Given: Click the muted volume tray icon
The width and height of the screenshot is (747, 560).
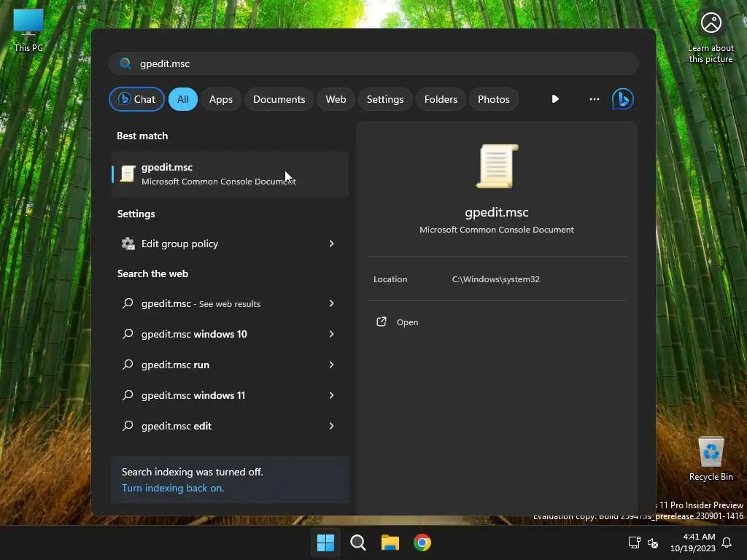Looking at the screenshot, I should coord(653,542).
